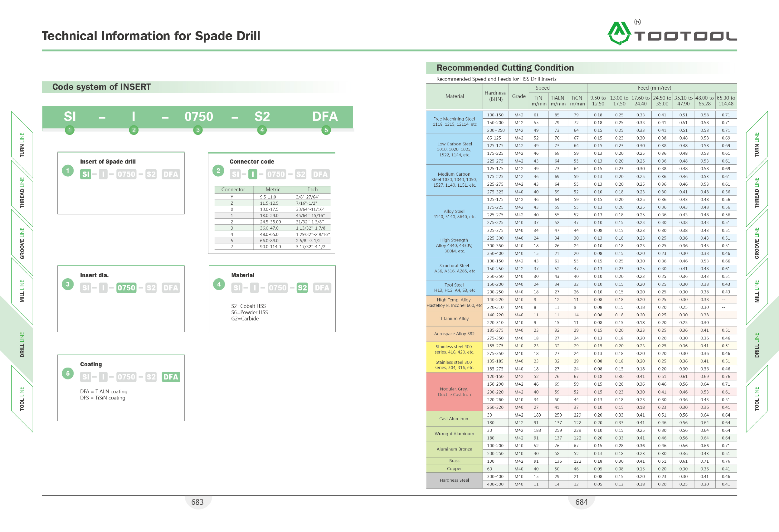This screenshot has width=779, height=532.
Task: Click the S2=Cobalt HSS line
Action: tap(248, 306)
